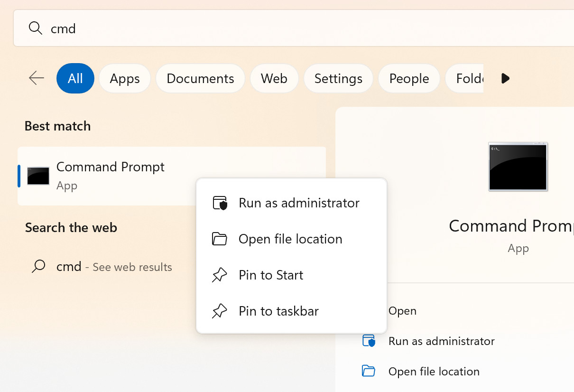Open the Command Prompt best match result
The width and height of the screenshot is (574, 392).
(x=172, y=176)
